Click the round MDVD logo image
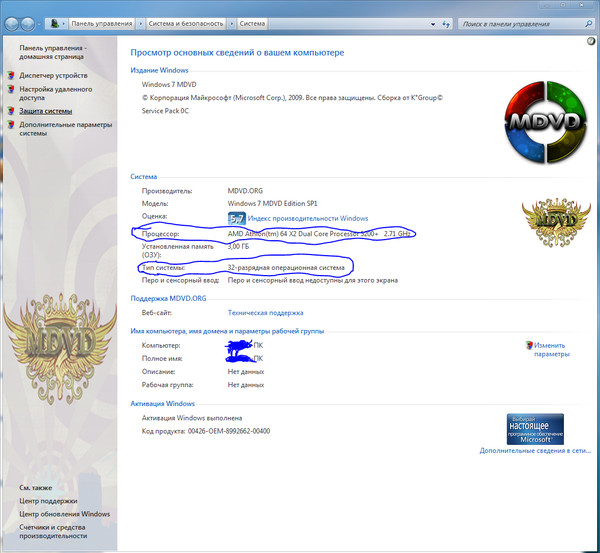 (x=545, y=122)
